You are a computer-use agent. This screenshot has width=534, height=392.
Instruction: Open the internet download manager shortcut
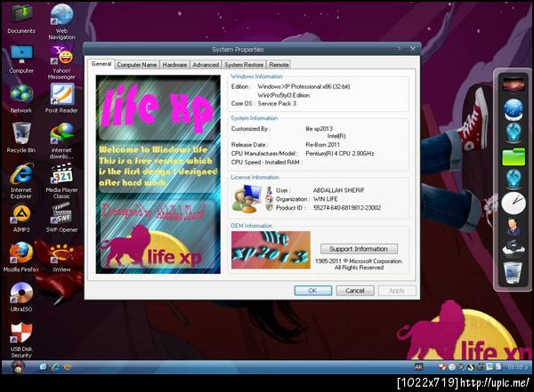pyautogui.click(x=61, y=141)
